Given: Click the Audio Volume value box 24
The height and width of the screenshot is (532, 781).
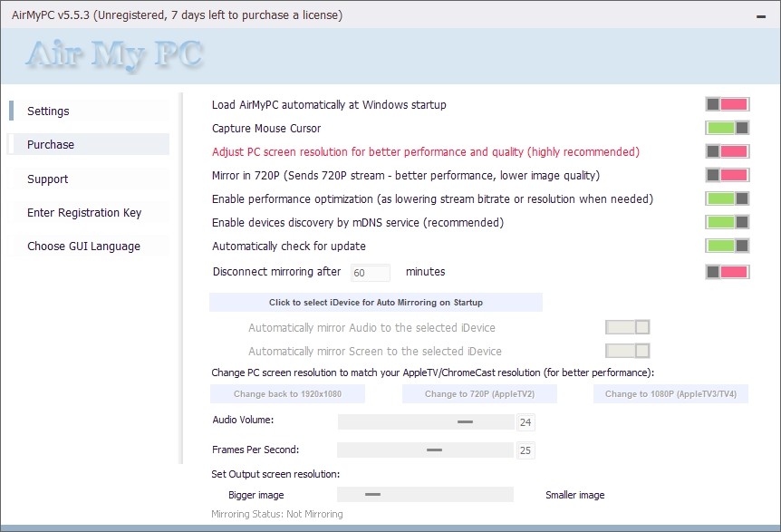Looking at the screenshot, I should (x=525, y=422).
